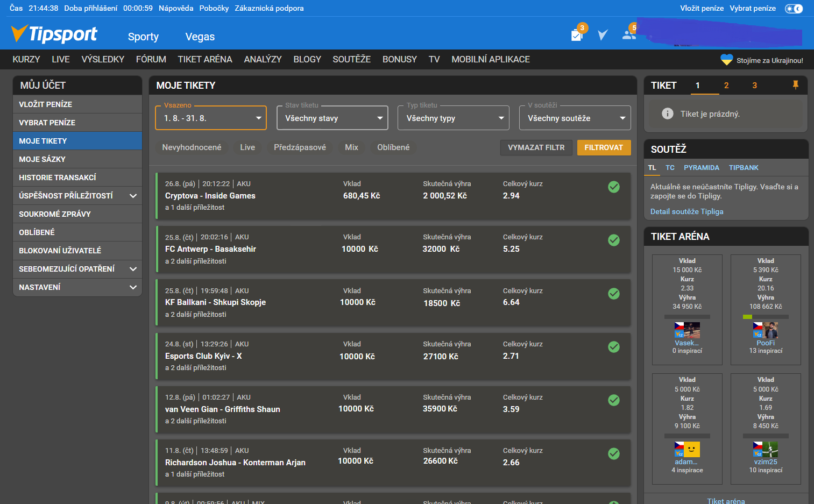Open the Tiket aréna link at bottom
This screenshot has width=814, height=504.
(726, 500)
